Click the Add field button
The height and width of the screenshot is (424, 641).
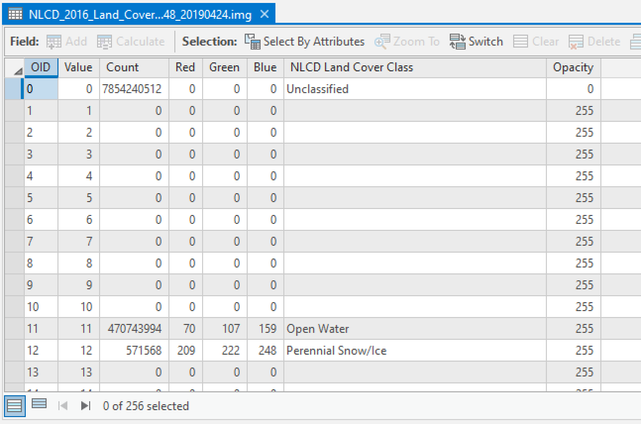(67, 41)
